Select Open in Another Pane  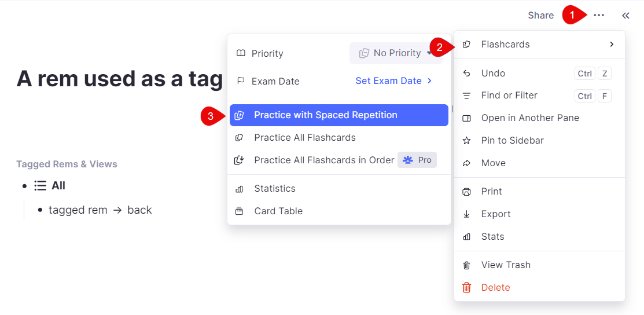pos(529,118)
